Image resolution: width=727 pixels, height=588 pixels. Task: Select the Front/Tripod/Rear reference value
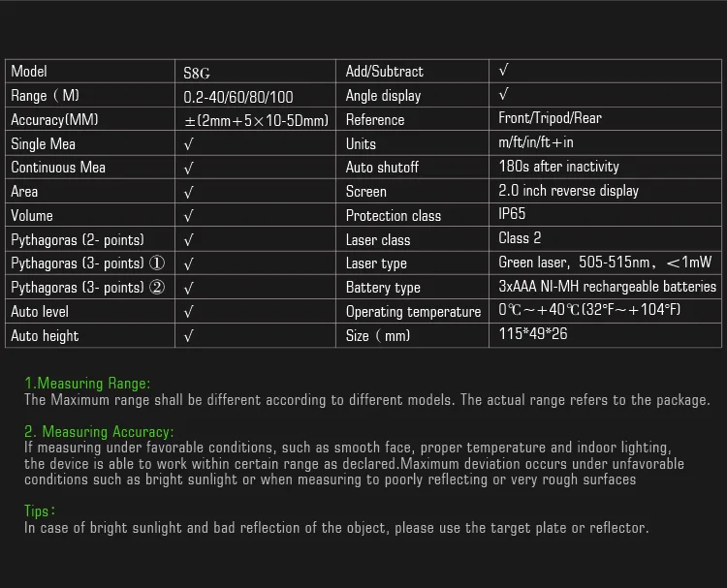tap(550, 118)
